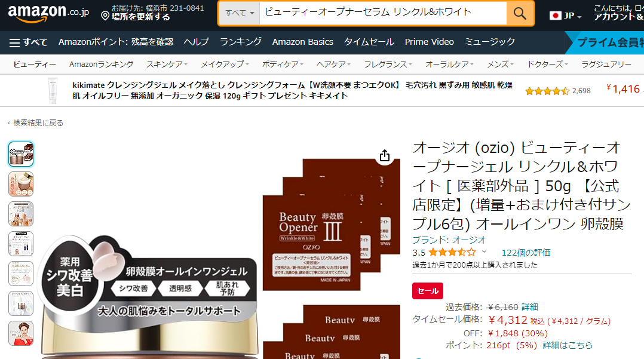Open the hamburger すべて menu
The height and width of the screenshot is (359, 644).
click(28, 42)
